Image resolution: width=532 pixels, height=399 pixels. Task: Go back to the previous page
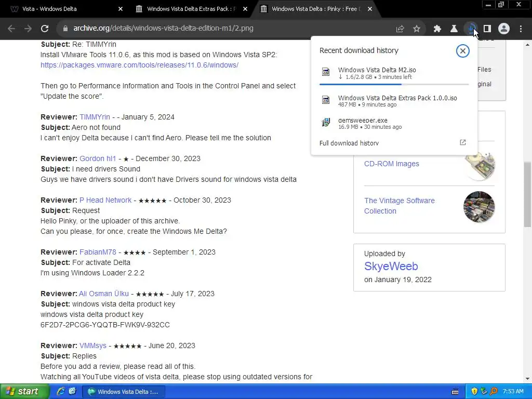point(11,29)
